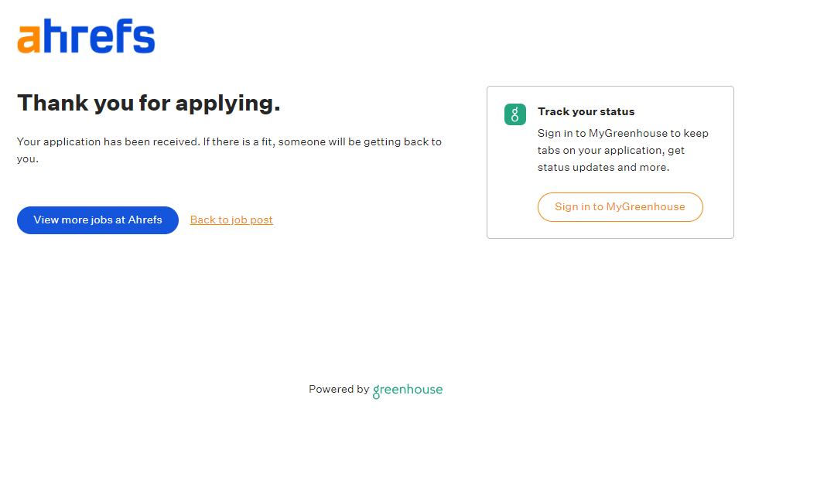
Task: Click the looped g in footer greenhouse logo
Action: (x=377, y=391)
